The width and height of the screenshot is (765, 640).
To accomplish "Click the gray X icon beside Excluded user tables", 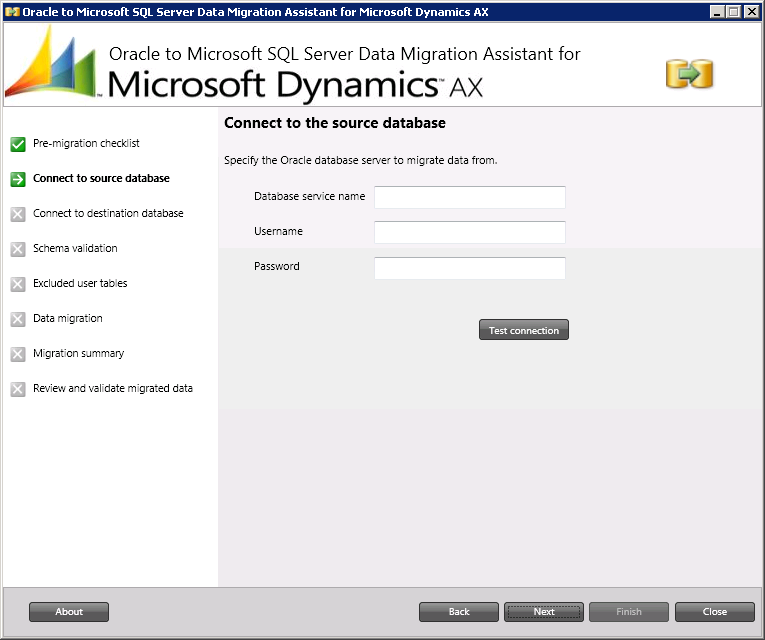I will (18, 284).
